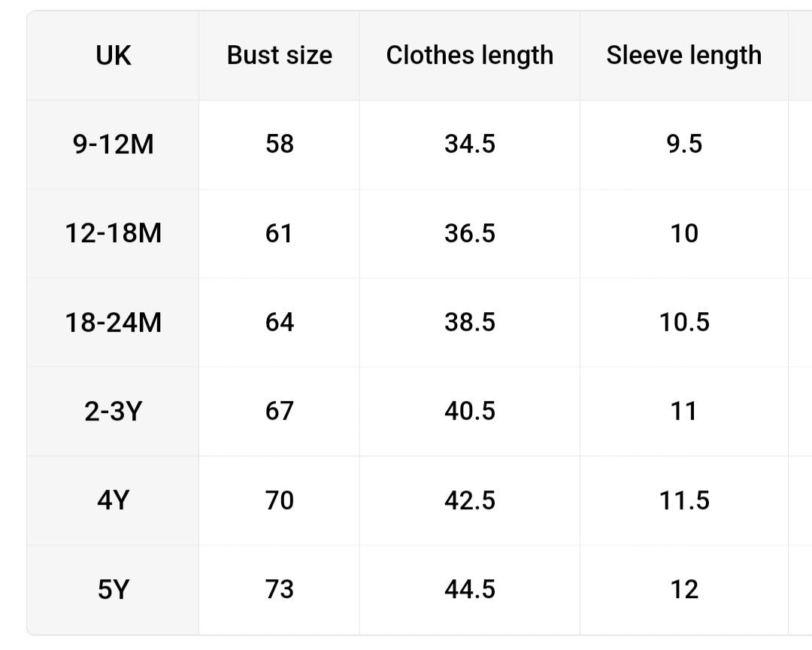Select the 9-12M size row label
This screenshot has height=650, width=812.
tap(114, 144)
